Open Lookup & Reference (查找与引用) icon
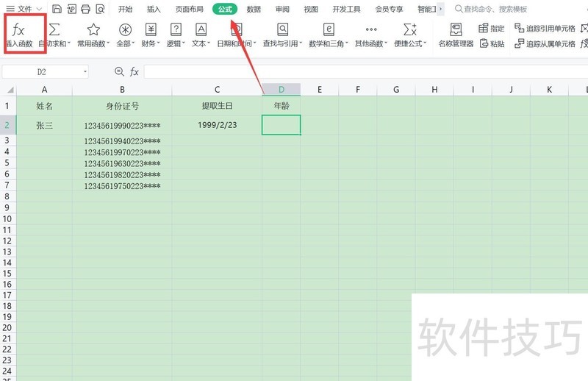Viewport: 588px width, 381px height. (282, 29)
